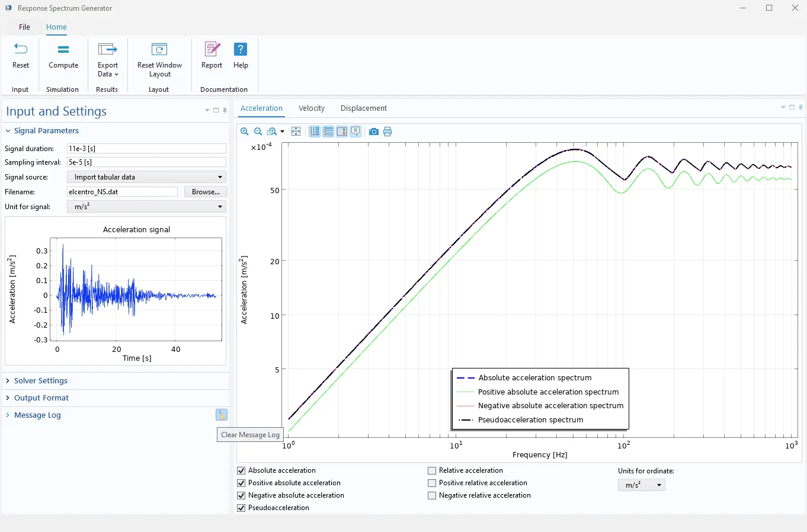Disable the Pseudoacceleration checkbox
The height and width of the screenshot is (532, 807).
(x=241, y=508)
